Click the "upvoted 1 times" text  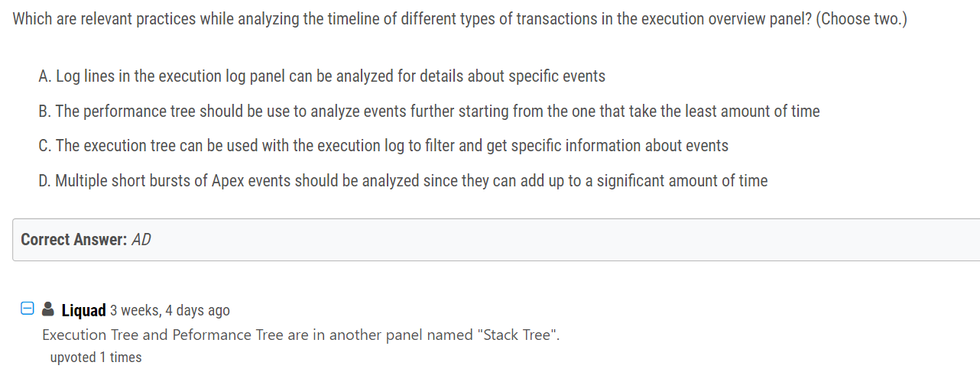tap(96, 357)
